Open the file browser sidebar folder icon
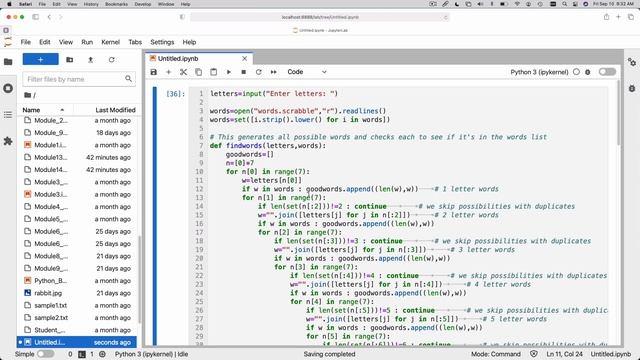This screenshot has height=360, width=640. point(8,62)
